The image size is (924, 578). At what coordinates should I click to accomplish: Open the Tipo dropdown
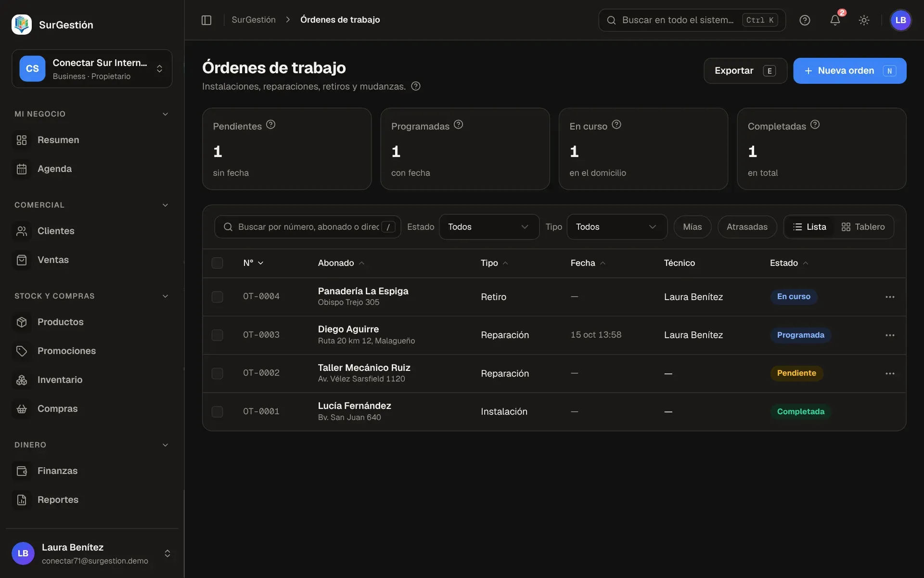click(616, 227)
